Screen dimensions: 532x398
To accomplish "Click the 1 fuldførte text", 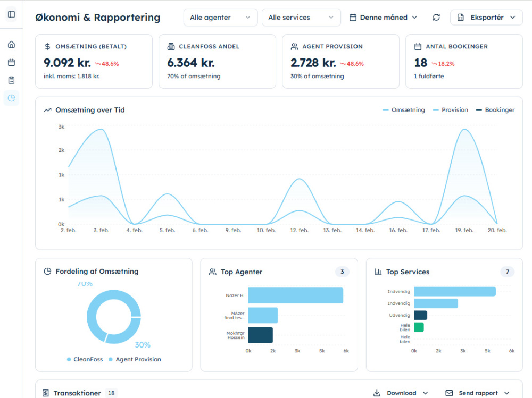I will coord(429,77).
